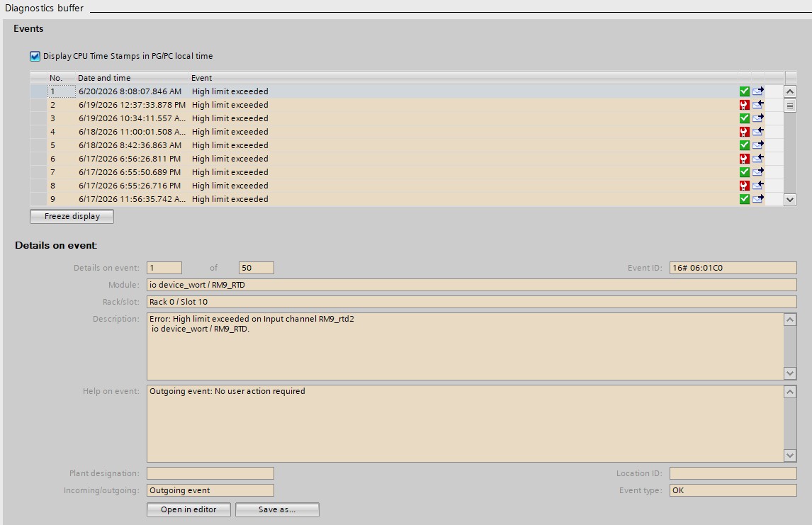Click incoming envelope icon in row 8

pyautogui.click(x=758, y=186)
